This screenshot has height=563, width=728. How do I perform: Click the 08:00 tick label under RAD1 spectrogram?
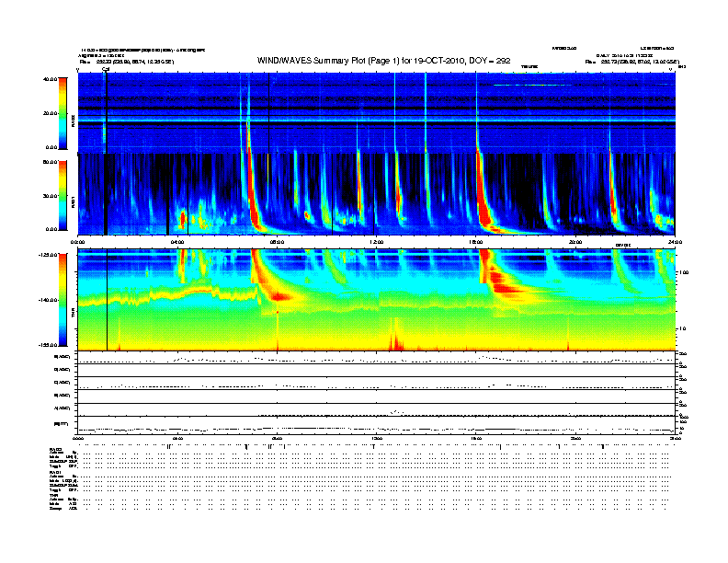tap(278, 242)
